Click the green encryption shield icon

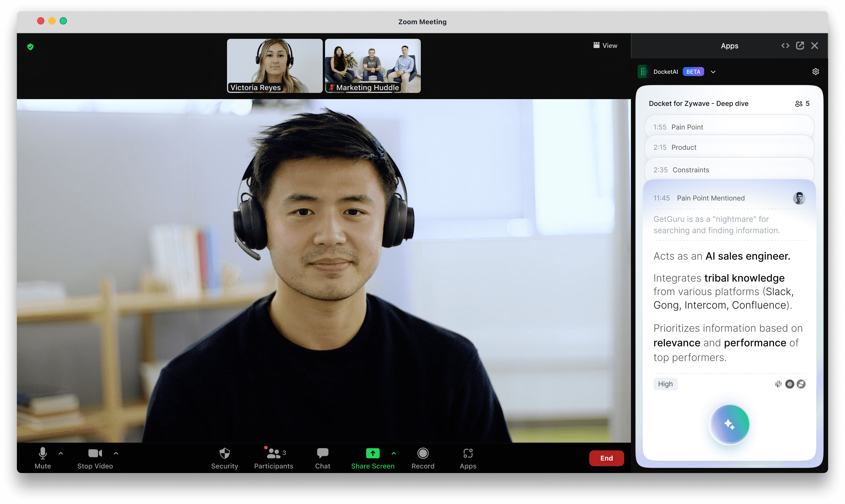[x=30, y=46]
